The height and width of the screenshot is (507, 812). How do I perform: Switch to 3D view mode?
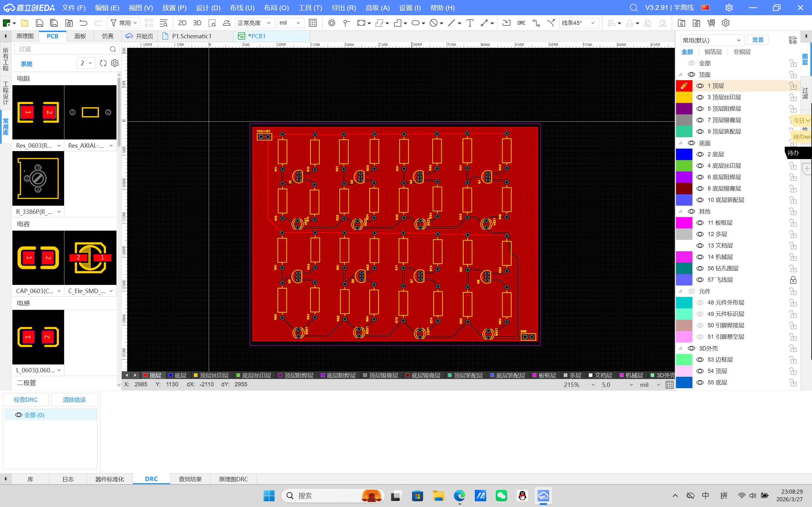[x=197, y=23]
